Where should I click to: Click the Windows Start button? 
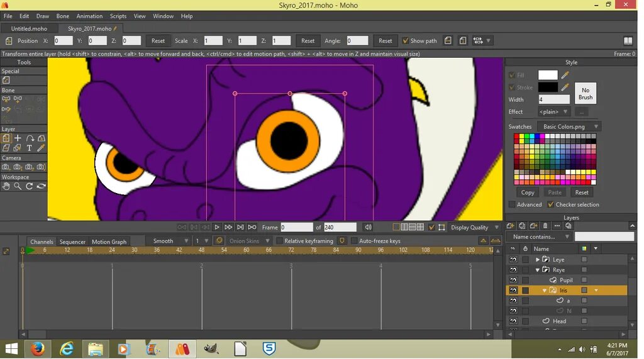[x=11, y=349]
